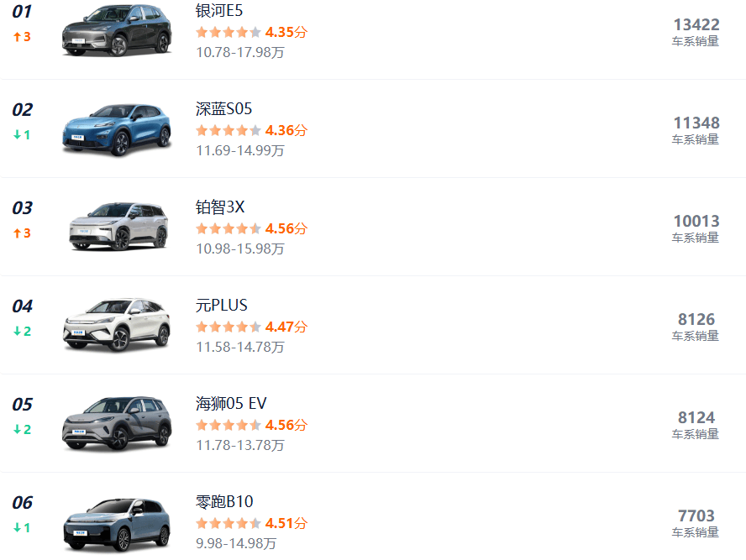The image size is (746, 560).
Task: Click the ↓2 arrow beside 海狮05 EV
Action: [x=21, y=428]
